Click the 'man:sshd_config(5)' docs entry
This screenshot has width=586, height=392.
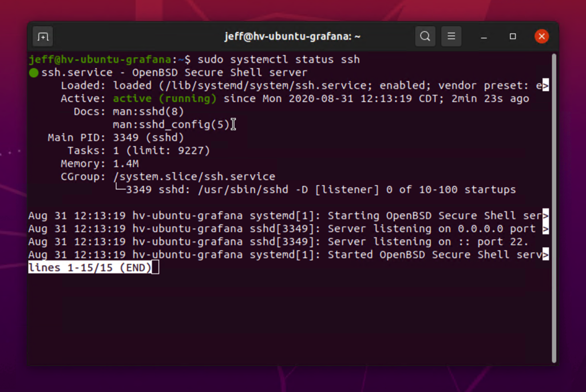(x=171, y=124)
